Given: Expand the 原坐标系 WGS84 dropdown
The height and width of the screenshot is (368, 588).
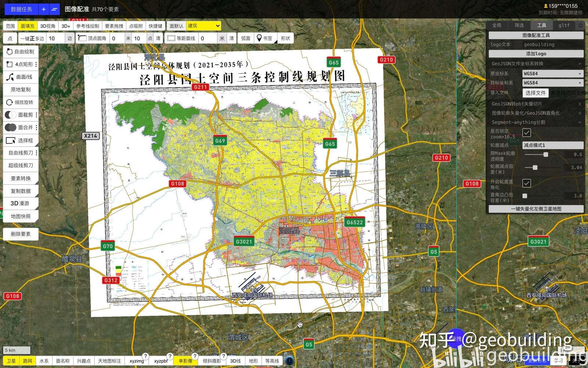Looking at the screenshot, I should [x=553, y=73].
